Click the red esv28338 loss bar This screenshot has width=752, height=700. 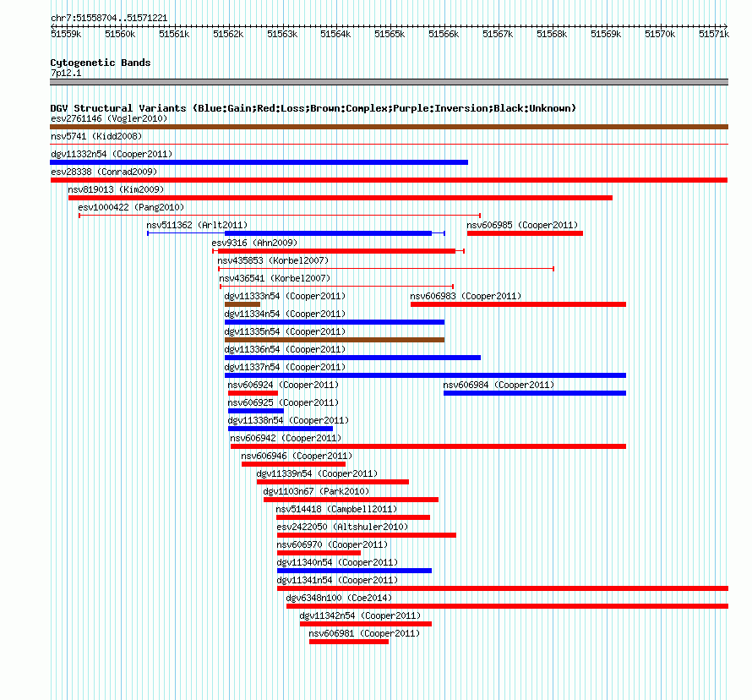pyautogui.click(x=389, y=180)
